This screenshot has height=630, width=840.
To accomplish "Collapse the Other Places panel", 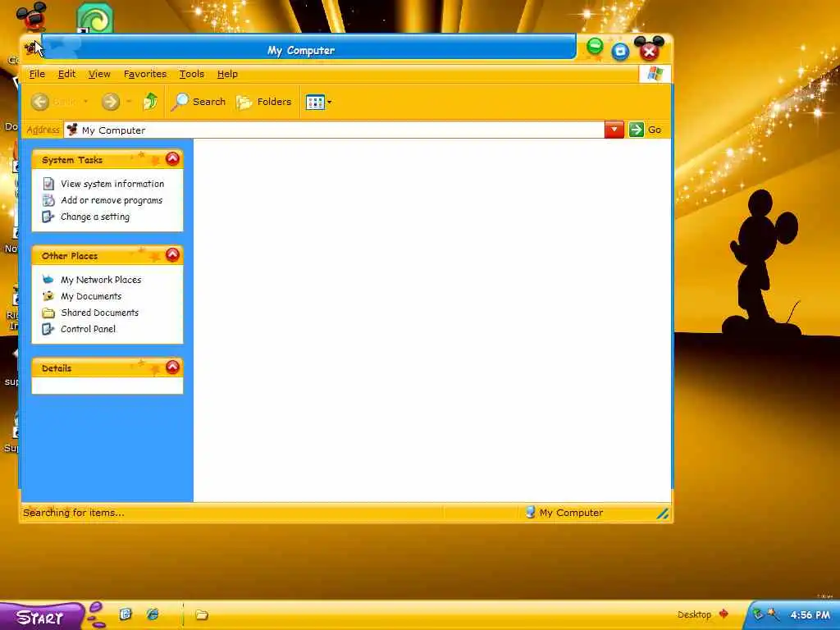I will 172,254.
